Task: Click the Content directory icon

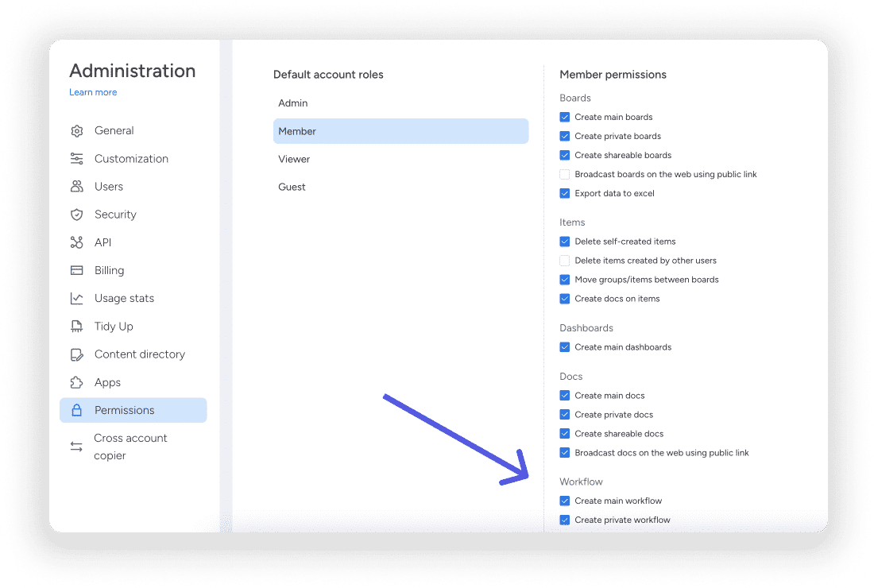Action: [77, 354]
